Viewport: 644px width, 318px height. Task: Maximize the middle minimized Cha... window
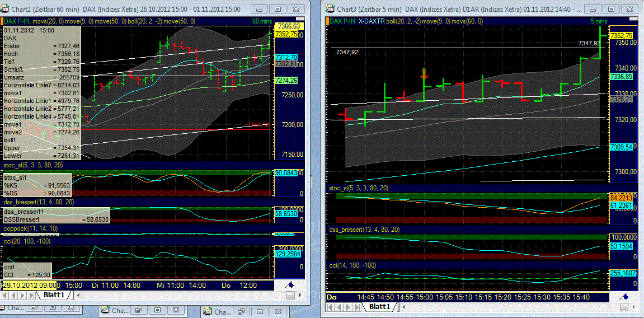tap(156, 310)
